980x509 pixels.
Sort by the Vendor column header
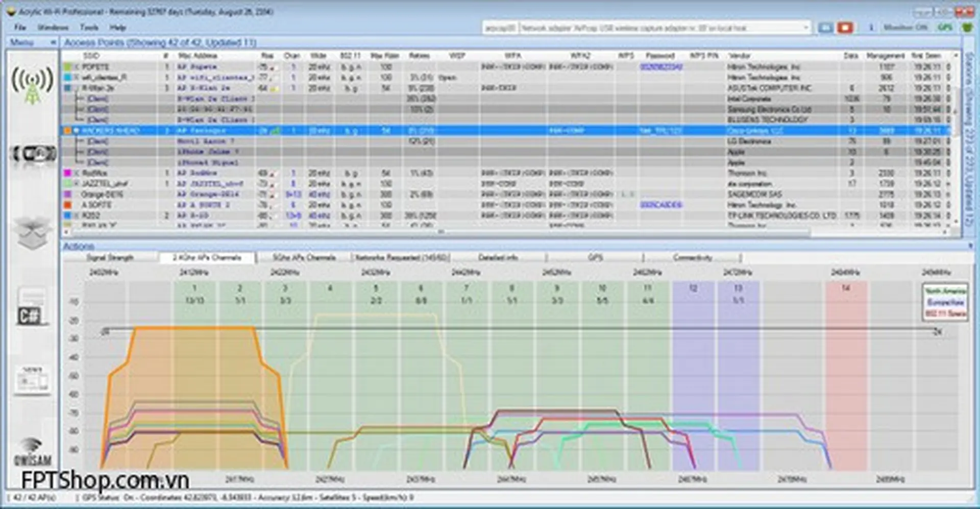point(739,56)
